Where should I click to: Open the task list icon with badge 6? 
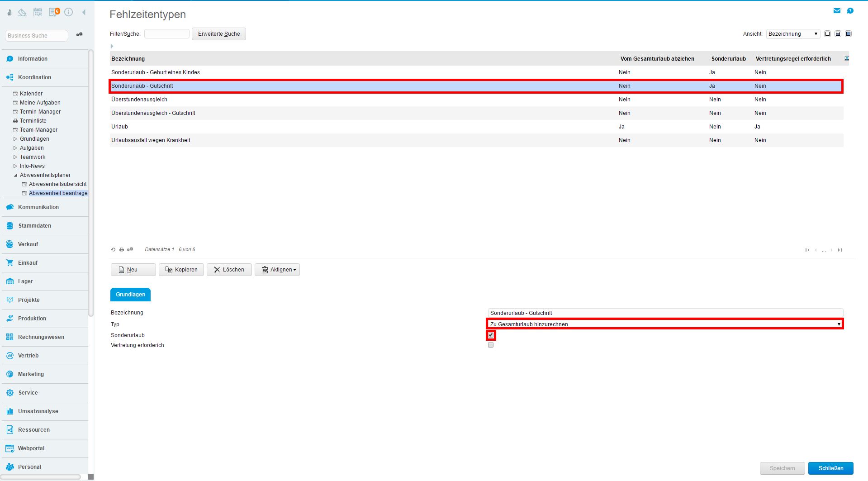point(54,12)
